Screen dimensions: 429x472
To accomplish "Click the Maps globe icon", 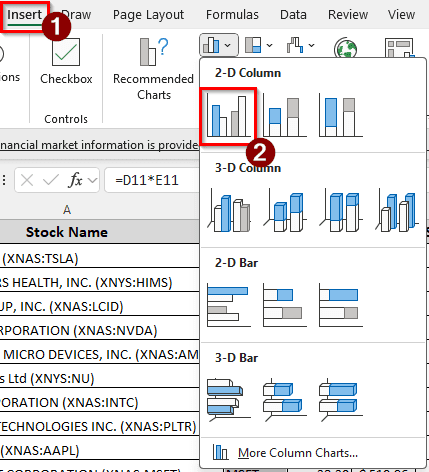I will (x=345, y=48).
